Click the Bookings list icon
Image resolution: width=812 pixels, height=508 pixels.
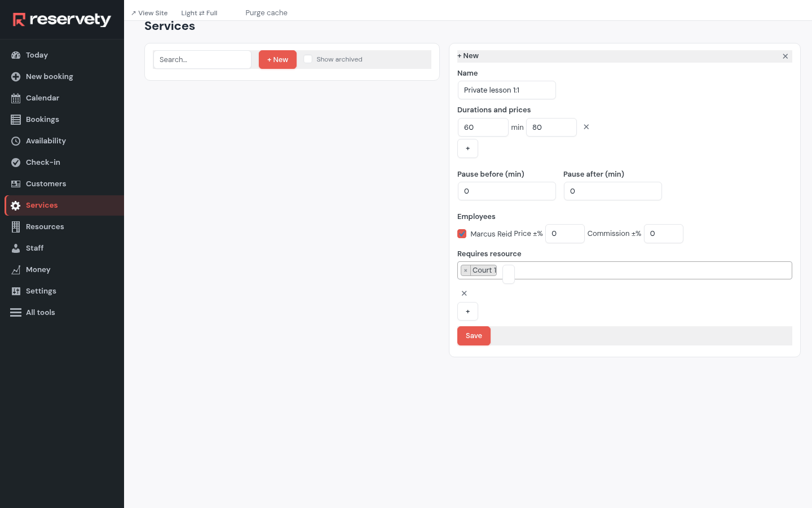[x=16, y=120]
